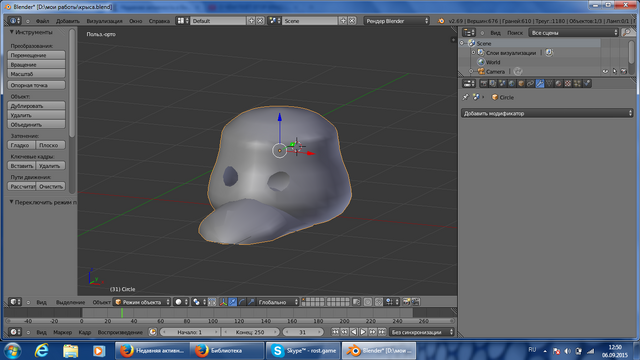Click the Flat shading button
The width and height of the screenshot is (640, 360).
tap(51, 145)
